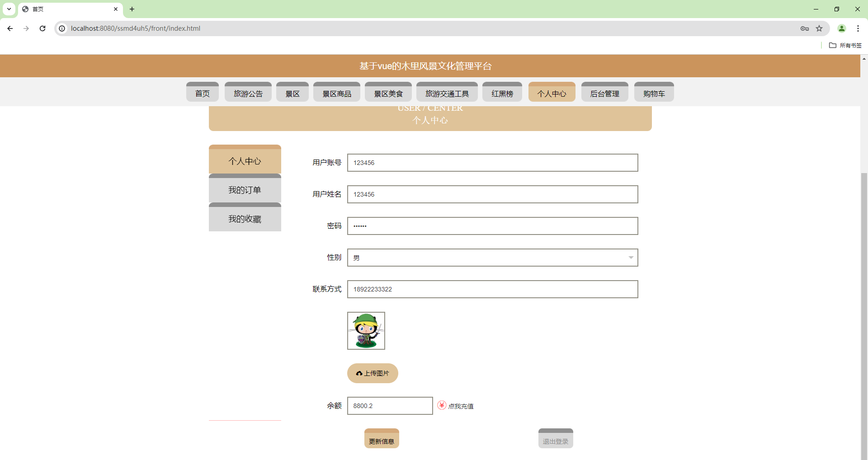
Task: Open 旅游交通工具 navigation item
Action: click(x=447, y=92)
